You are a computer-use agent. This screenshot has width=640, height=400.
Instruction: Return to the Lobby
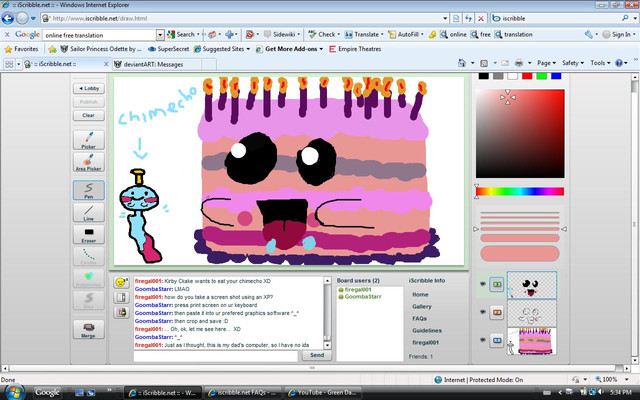(x=89, y=88)
